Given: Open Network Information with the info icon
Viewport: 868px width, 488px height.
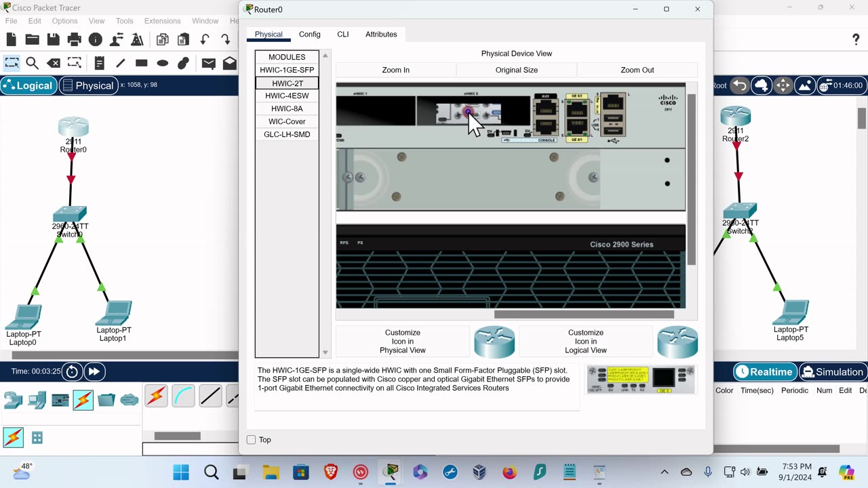Looking at the screenshot, I should tap(96, 40).
